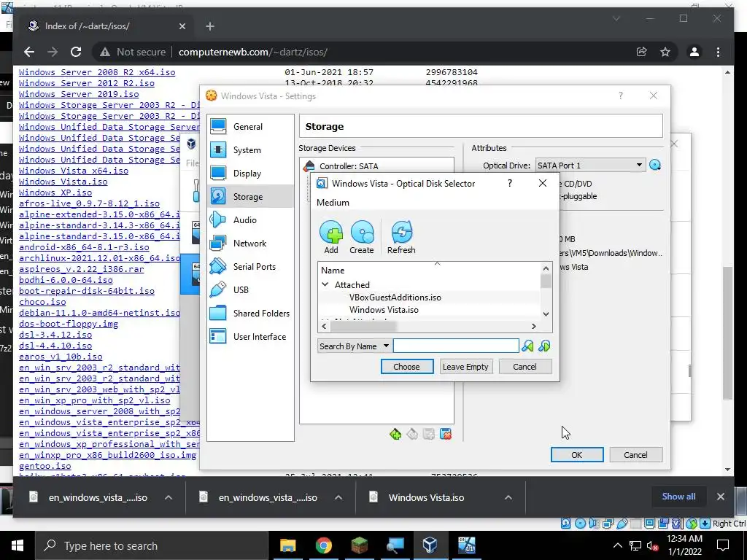Open File Explorer from the taskbar
Viewport: 747px width, 560px height.
[x=287, y=545]
